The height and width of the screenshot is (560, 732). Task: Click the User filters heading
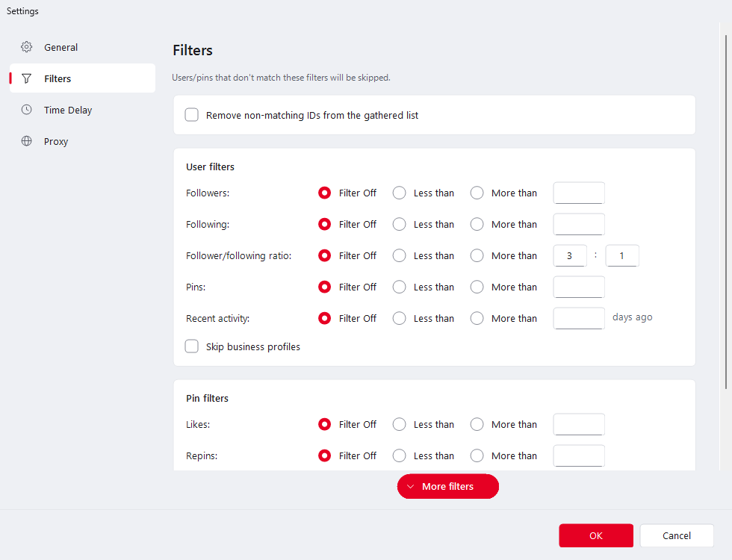210,167
